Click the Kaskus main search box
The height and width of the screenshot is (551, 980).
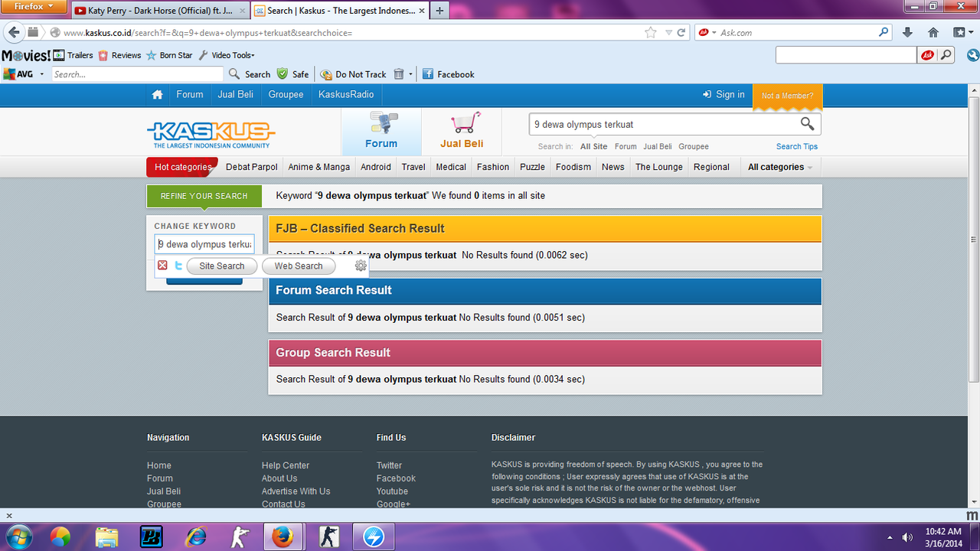tap(663, 124)
